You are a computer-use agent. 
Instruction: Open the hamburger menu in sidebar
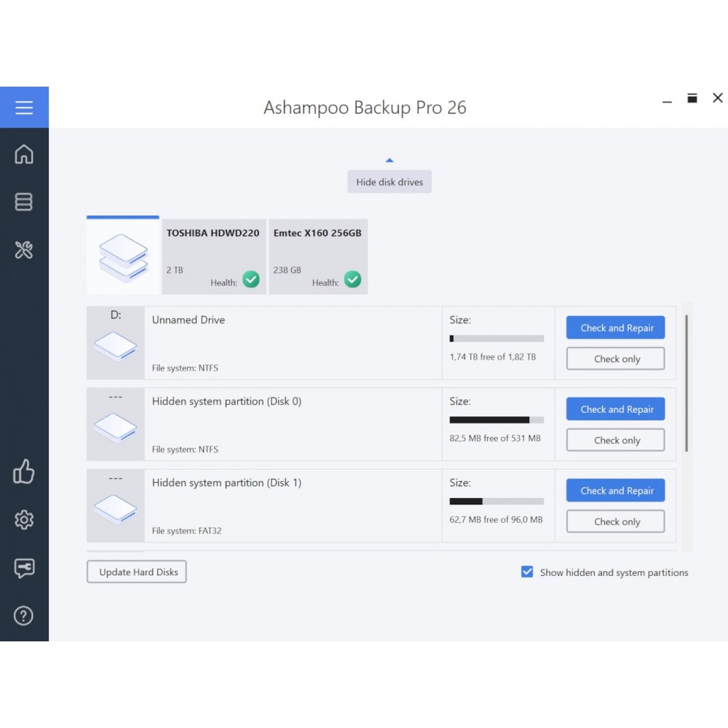[x=24, y=107]
